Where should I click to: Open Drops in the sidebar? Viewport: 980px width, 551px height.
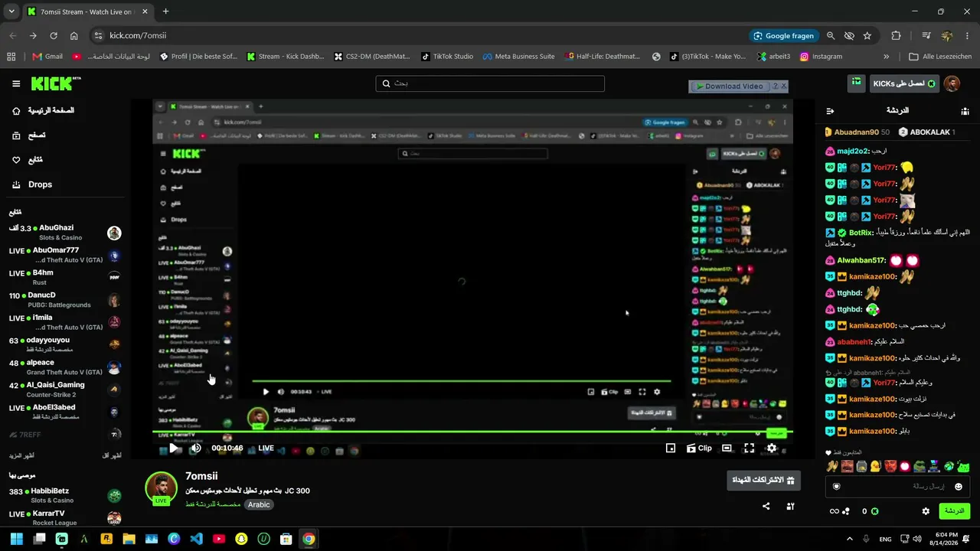pyautogui.click(x=32, y=184)
